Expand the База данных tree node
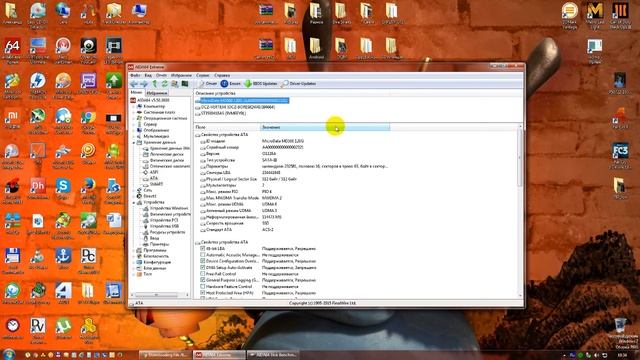This screenshot has height=360, width=640. 133,268
